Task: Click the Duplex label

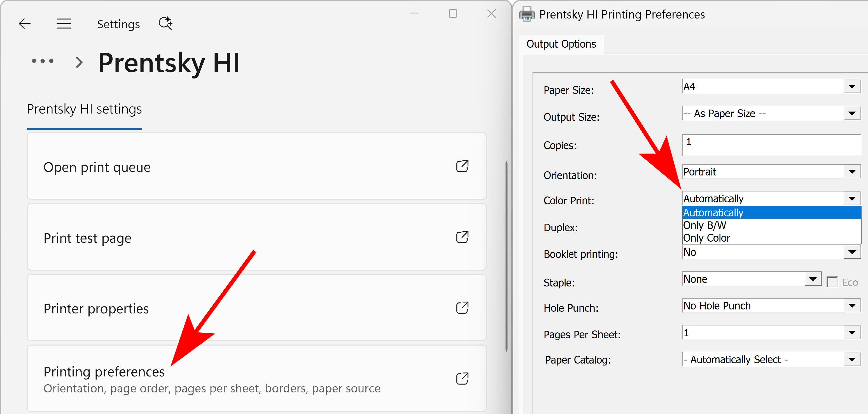Action: [x=561, y=227]
